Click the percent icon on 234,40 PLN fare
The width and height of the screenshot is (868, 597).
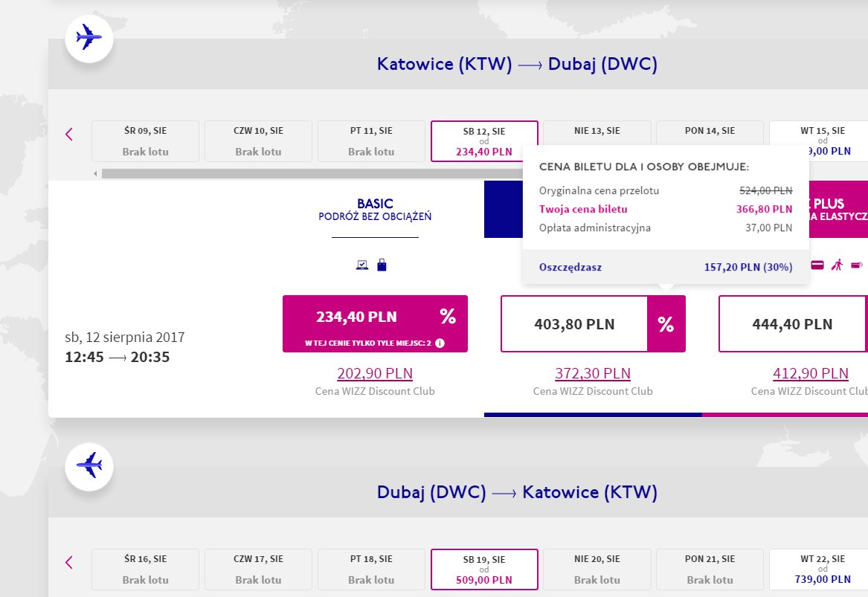pyautogui.click(x=448, y=317)
